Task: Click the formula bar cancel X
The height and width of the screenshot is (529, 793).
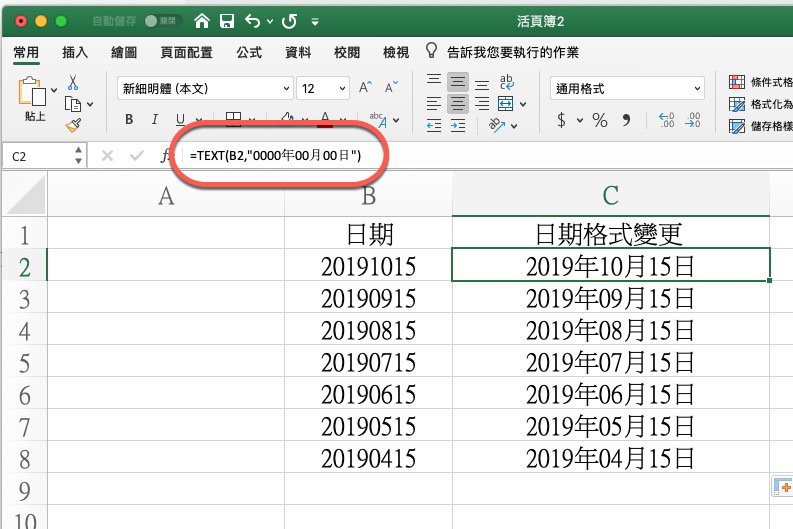Action: click(107, 155)
